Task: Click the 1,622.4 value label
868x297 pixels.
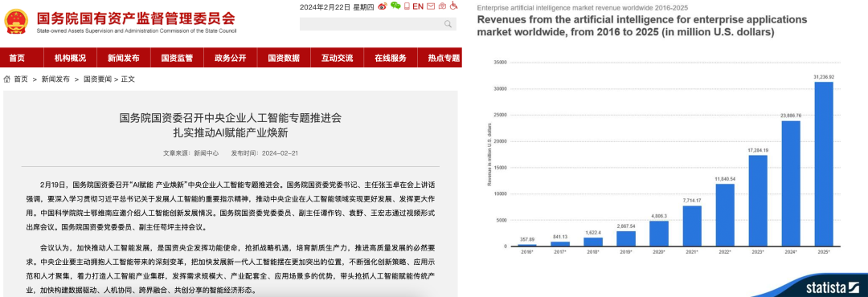Action: [x=592, y=233]
